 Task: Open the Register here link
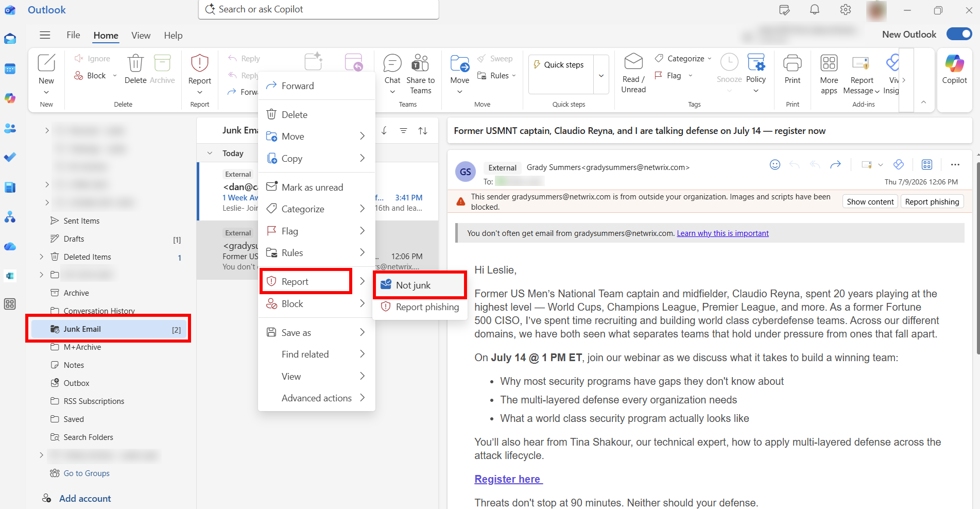point(508,479)
